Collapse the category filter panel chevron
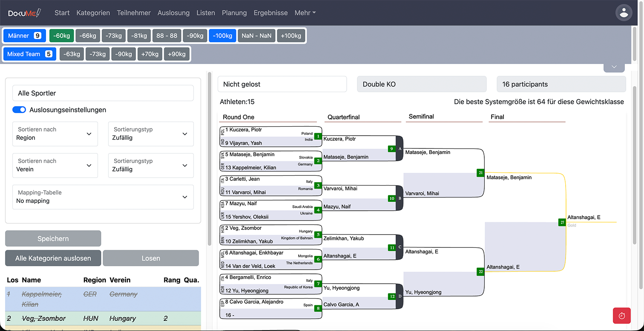Screen dimensions: 644x331 [614, 67]
